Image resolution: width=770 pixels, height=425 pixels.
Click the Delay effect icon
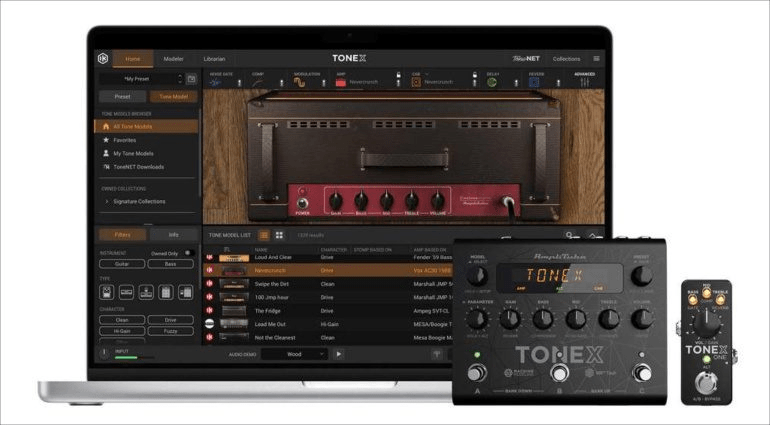[x=492, y=82]
